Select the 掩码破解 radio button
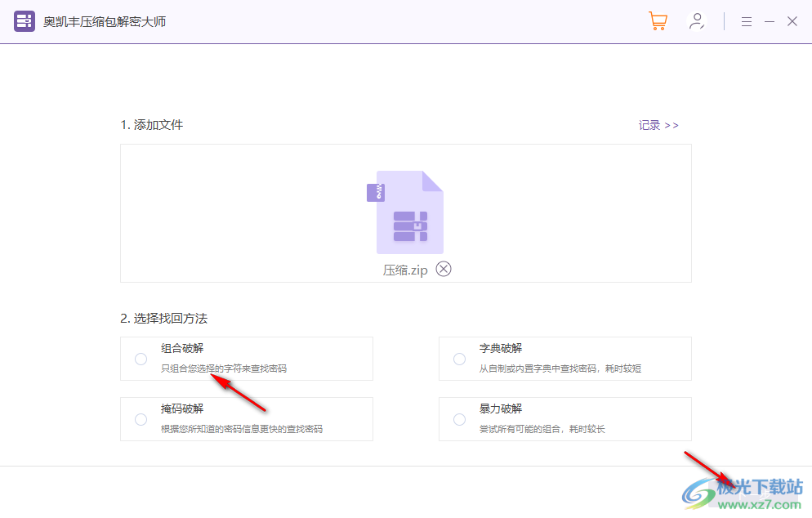This screenshot has height=518, width=812. click(141, 420)
